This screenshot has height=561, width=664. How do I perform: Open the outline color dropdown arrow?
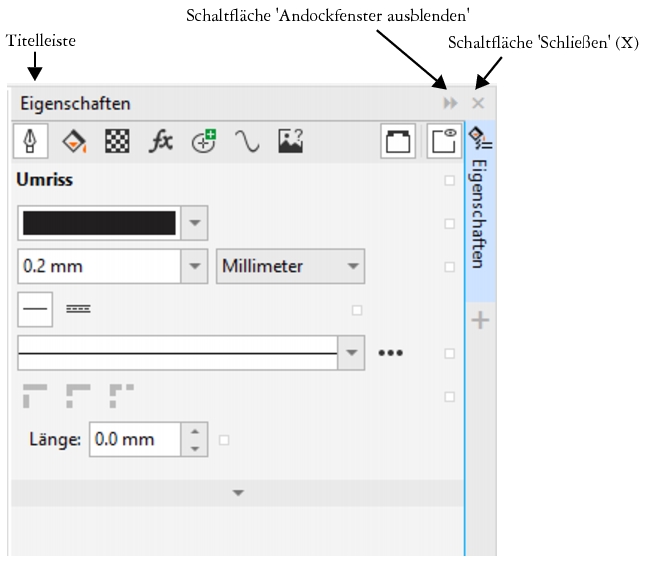[x=195, y=223]
